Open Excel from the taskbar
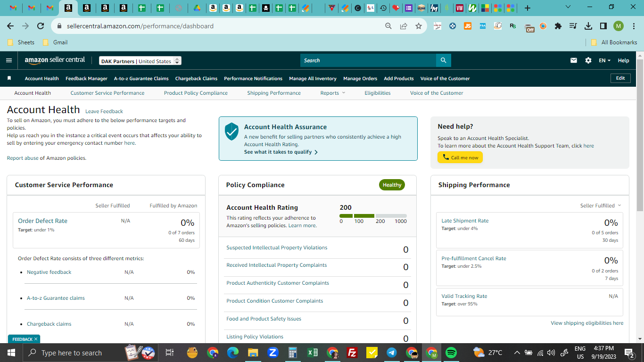 click(x=312, y=353)
